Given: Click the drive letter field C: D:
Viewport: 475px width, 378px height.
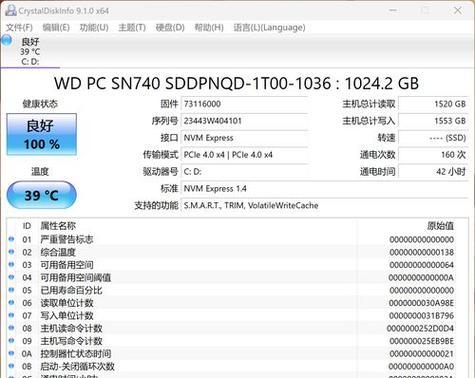Looking at the screenshot, I should [244, 172].
